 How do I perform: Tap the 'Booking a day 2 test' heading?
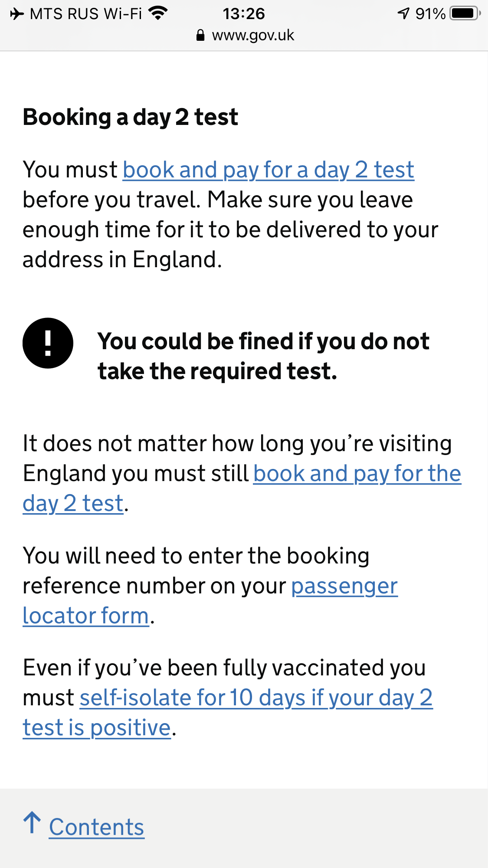point(130,117)
